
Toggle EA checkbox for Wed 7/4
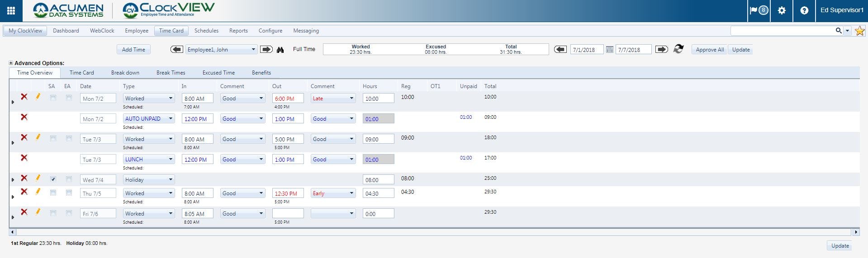coord(69,179)
